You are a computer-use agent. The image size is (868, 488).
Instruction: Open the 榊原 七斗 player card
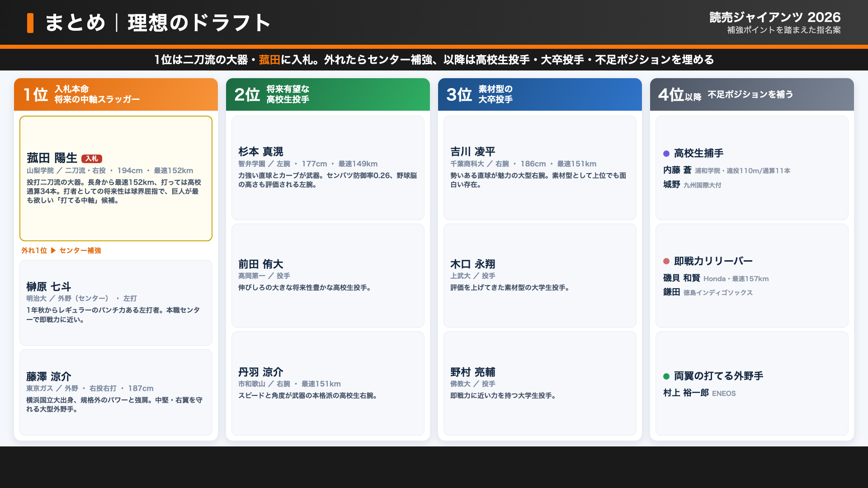(116, 303)
